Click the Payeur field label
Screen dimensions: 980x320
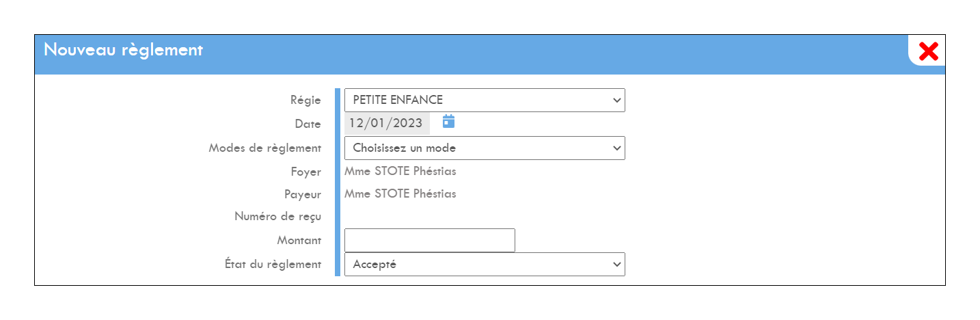point(303,195)
